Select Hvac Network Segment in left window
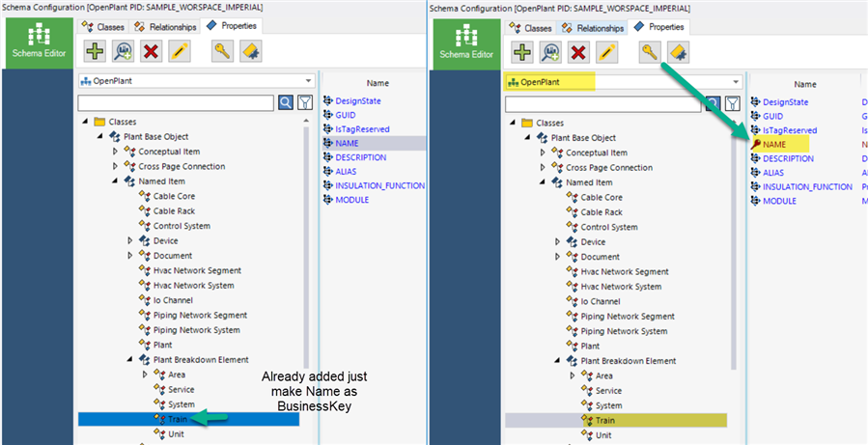This screenshot has width=868, height=445. 197,270
